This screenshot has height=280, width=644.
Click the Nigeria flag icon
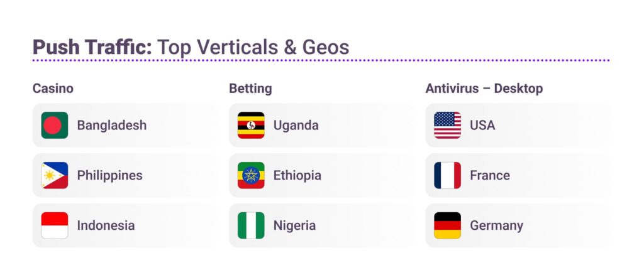tap(251, 225)
